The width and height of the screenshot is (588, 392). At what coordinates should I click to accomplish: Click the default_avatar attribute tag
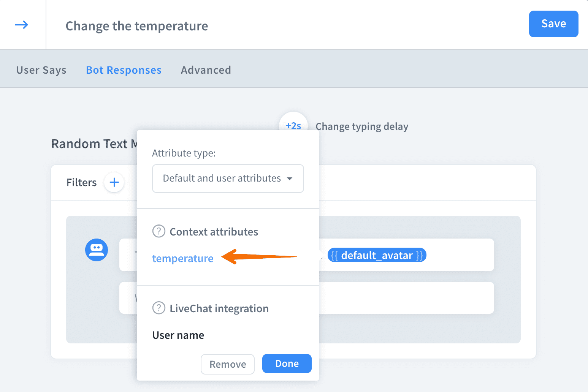click(x=377, y=256)
